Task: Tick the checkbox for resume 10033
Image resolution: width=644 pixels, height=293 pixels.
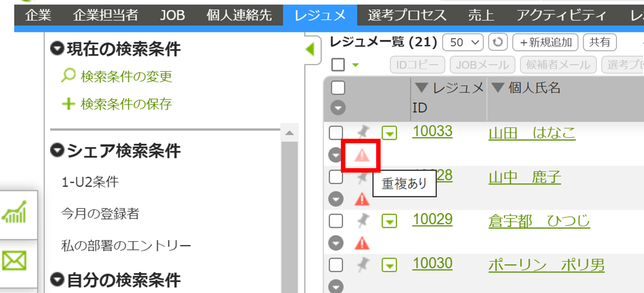Action: click(x=336, y=133)
